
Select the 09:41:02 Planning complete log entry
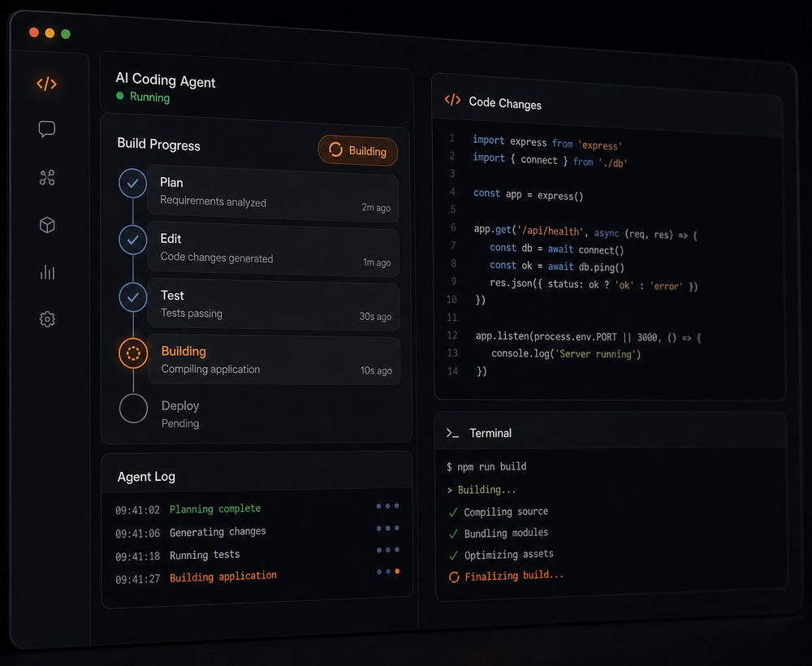click(x=257, y=508)
